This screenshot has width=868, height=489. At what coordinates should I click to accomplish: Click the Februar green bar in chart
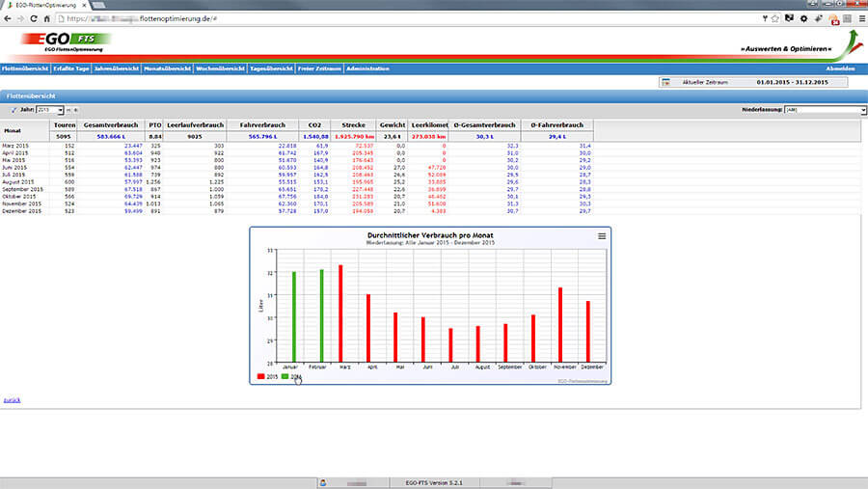tap(321, 315)
